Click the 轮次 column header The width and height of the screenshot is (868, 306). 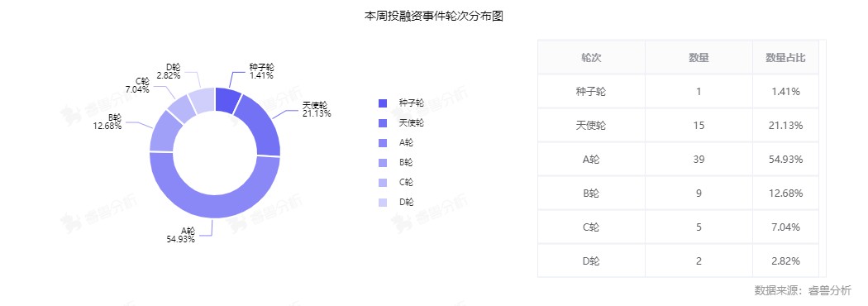591,58
